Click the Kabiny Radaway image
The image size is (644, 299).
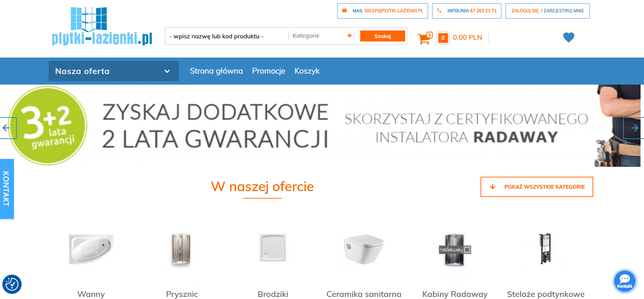pos(454,250)
